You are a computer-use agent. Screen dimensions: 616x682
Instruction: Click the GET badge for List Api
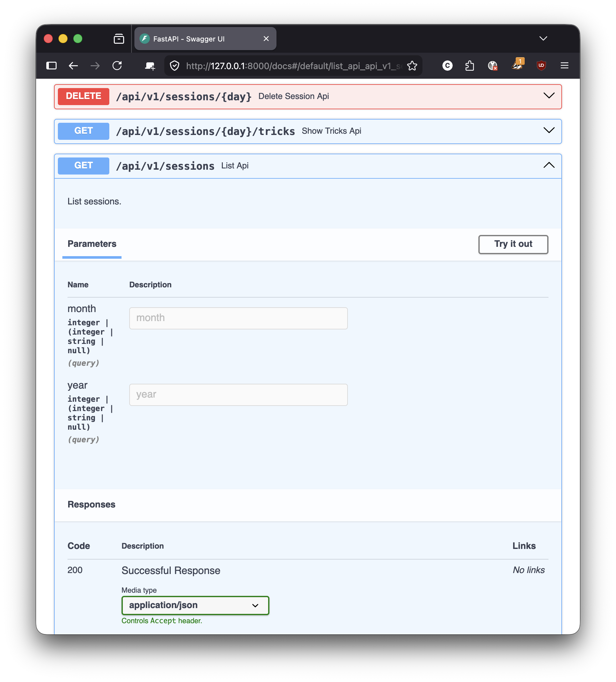84,166
